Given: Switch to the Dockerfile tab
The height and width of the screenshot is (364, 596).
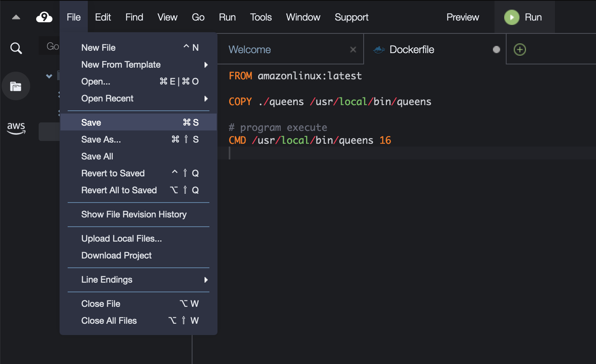Looking at the screenshot, I should point(435,50).
